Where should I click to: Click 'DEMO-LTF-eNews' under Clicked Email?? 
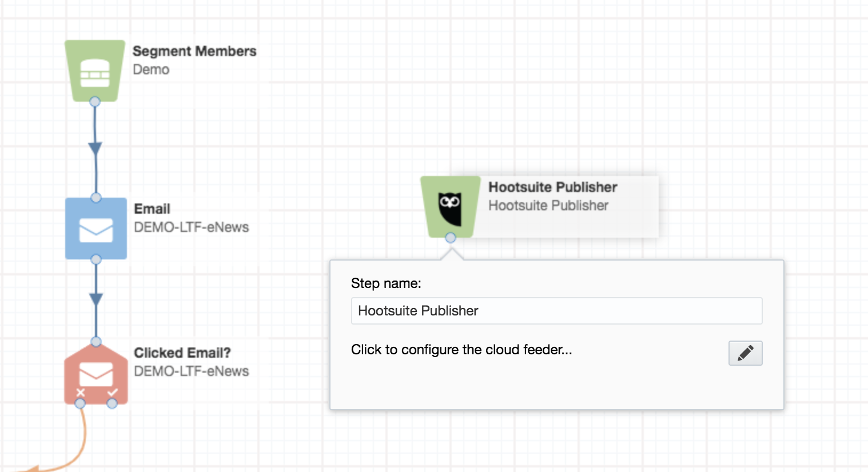click(x=191, y=371)
